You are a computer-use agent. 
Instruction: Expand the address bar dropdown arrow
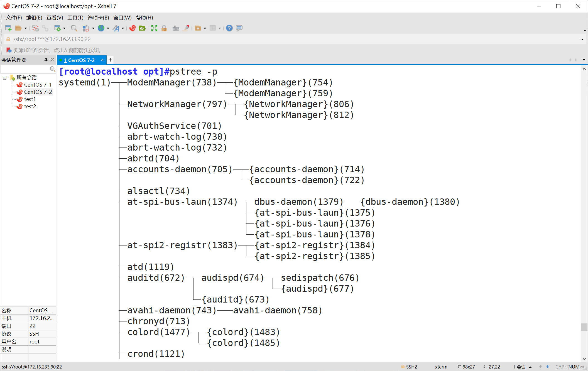click(582, 39)
